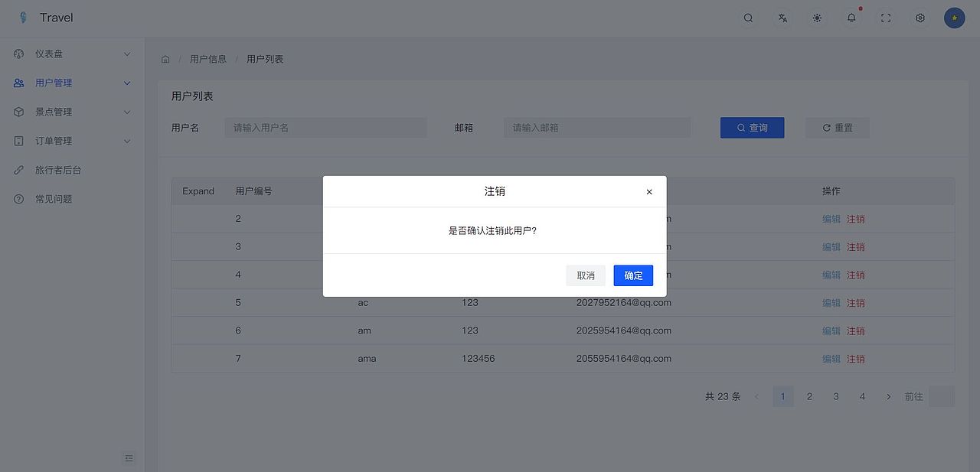Go to pagination page 3

click(835, 396)
